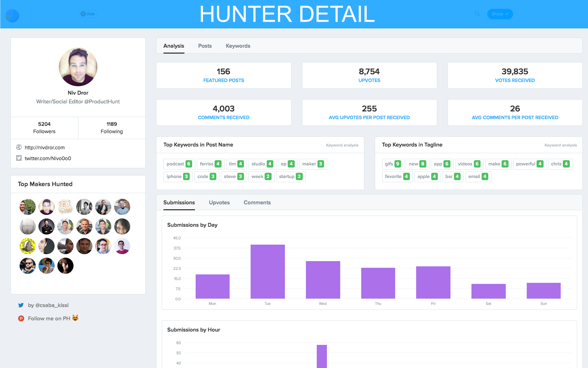588x368 pixels.
Task: Click the Product Hunt icon beside Follow me on PH
Action: [x=21, y=318]
